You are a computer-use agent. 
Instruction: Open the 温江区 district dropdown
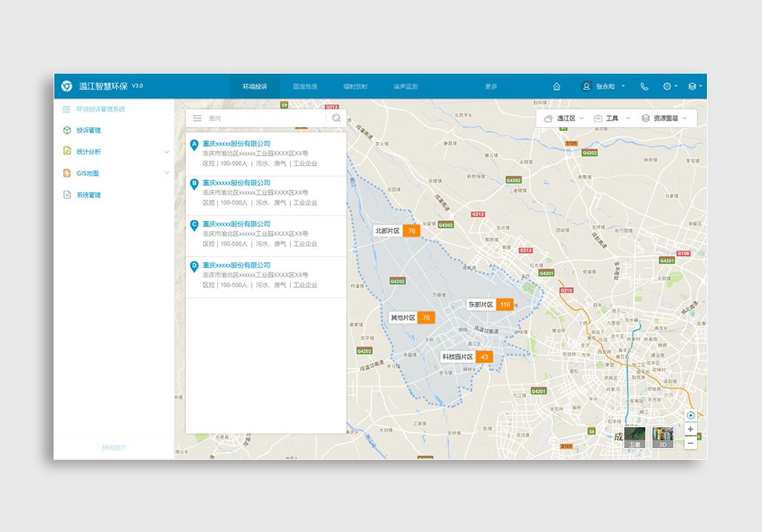click(x=564, y=118)
